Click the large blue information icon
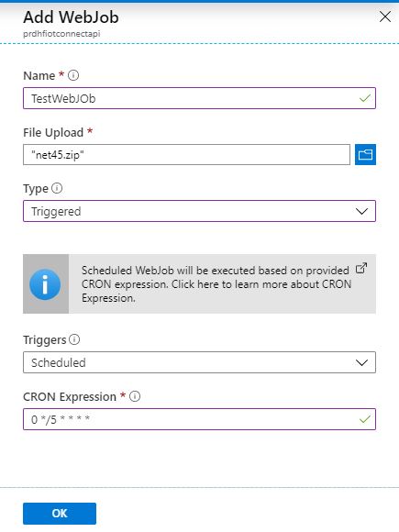This screenshot has height=532, width=399. click(x=45, y=284)
